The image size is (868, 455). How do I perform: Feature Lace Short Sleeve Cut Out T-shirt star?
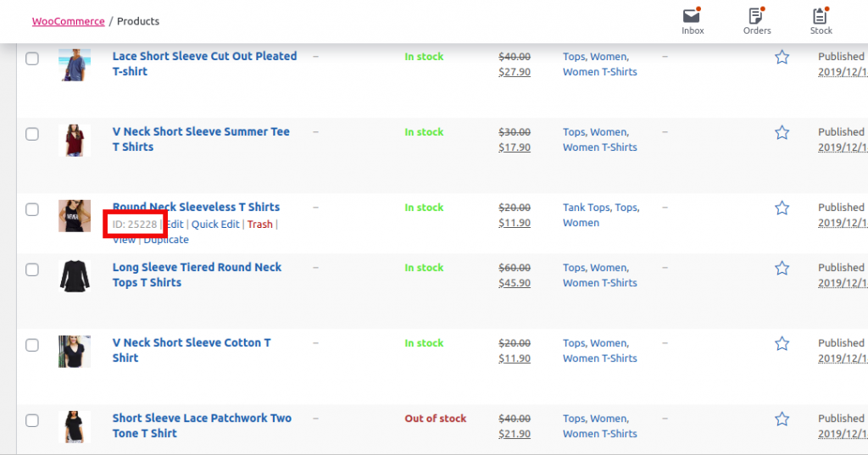(x=782, y=57)
